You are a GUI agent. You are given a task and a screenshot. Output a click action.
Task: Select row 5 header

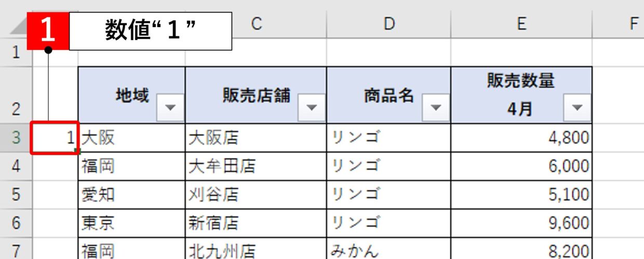tap(16, 195)
